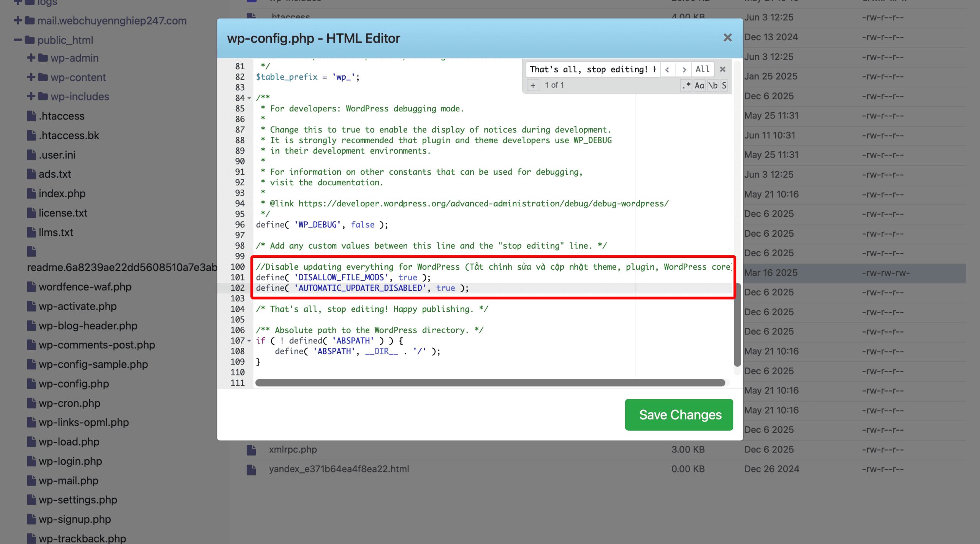980x544 pixels.
Task: Save changes to wp-config.php
Action: [x=679, y=415]
